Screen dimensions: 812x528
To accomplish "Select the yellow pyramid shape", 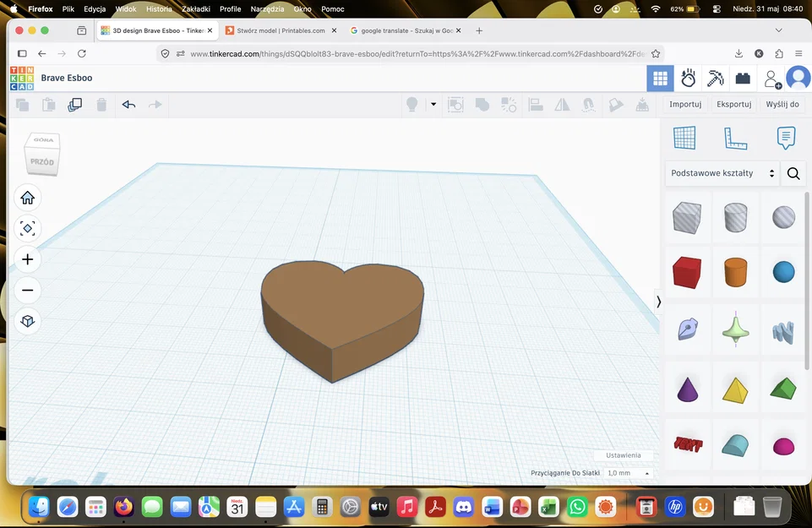I will point(735,391).
